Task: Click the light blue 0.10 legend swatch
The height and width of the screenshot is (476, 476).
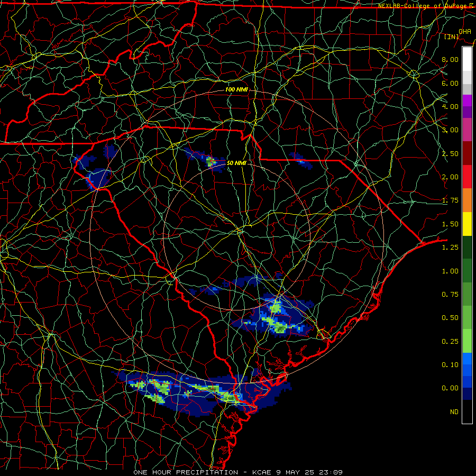Action: click(467, 359)
